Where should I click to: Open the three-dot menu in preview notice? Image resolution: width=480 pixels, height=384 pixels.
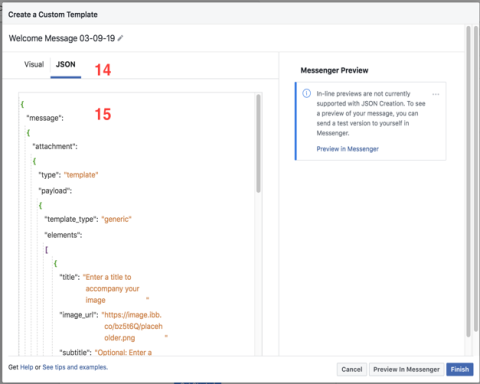tap(436, 94)
